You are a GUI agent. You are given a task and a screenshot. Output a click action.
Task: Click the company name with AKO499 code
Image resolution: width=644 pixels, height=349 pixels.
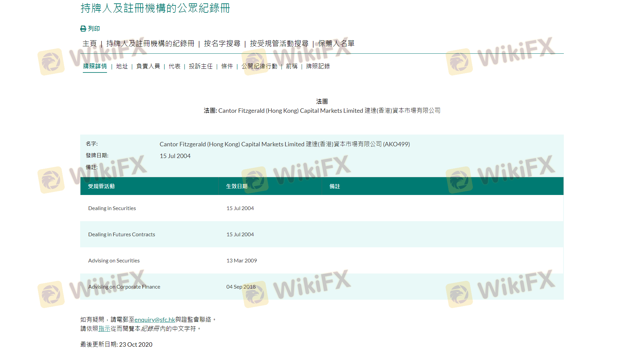285,144
